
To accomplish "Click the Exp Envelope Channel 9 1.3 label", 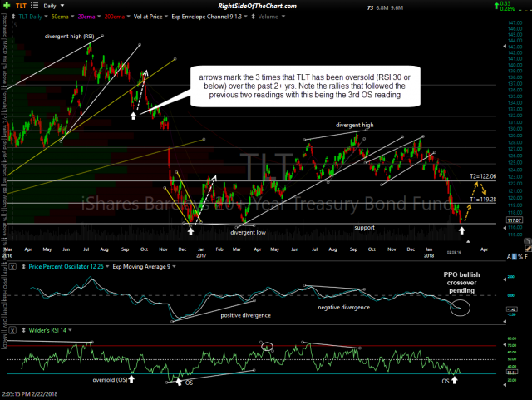I will point(207,17).
